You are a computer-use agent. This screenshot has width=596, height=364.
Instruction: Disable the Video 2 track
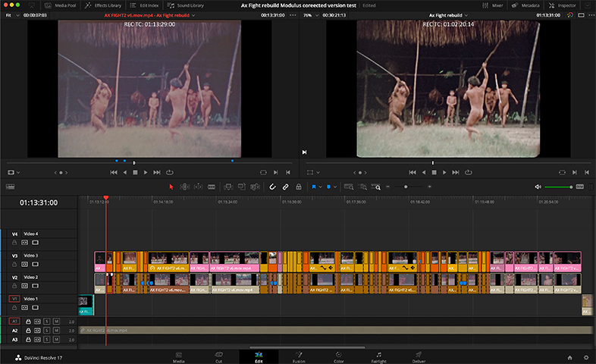pyautogui.click(x=35, y=286)
